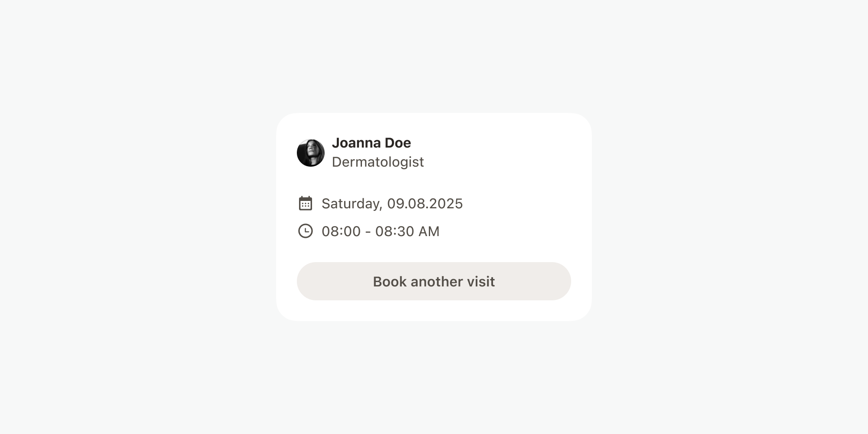Click the surname "Doe" in the header

(x=398, y=143)
